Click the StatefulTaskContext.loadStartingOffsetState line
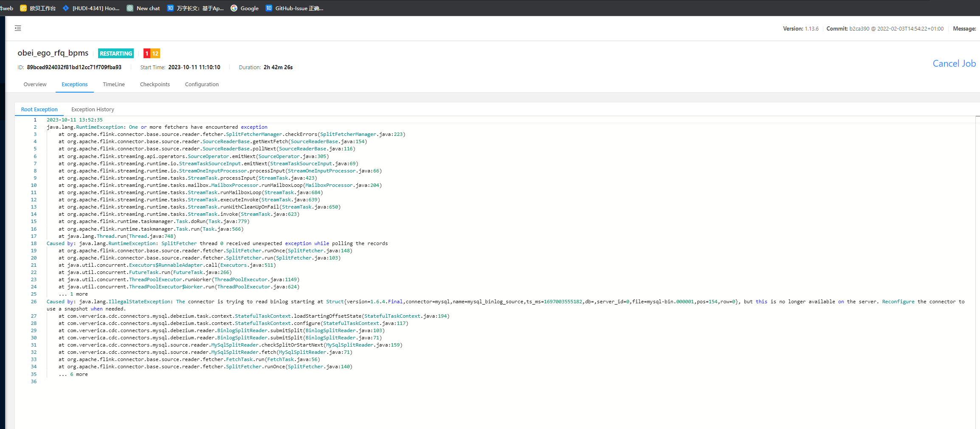The width and height of the screenshot is (980, 429). pyautogui.click(x=254, y=316)
